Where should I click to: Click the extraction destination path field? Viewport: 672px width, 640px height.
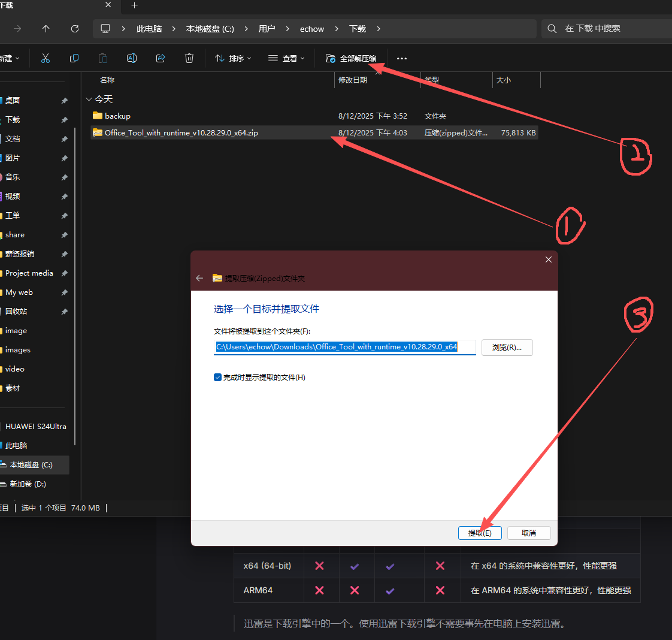tap(344, 347)
